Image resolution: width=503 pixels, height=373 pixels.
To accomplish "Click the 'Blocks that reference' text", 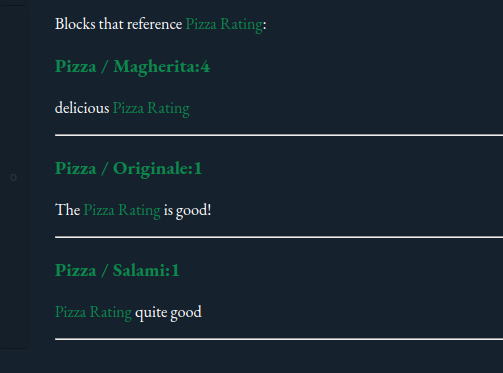I will [x=119, y=24].
